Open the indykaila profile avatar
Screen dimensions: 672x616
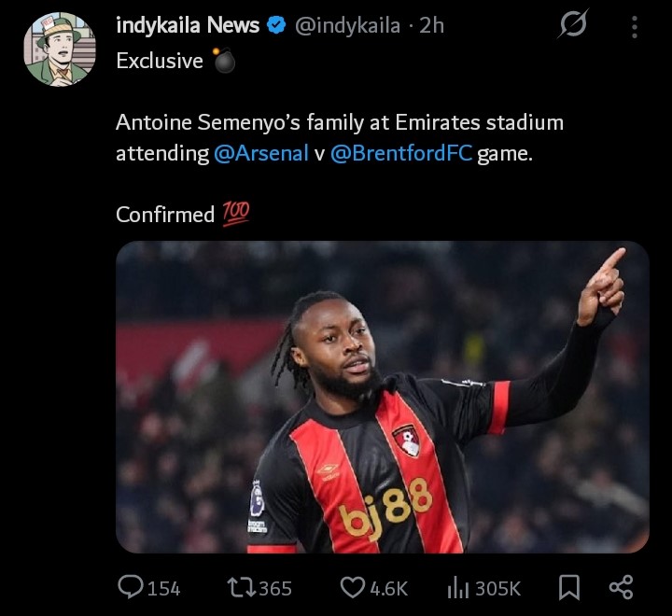(60, 49)
